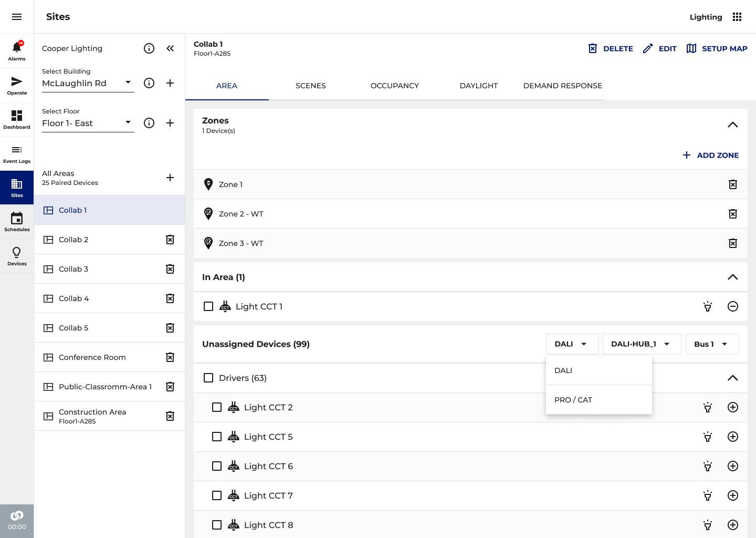Viewport: 756px width, 538px height.
Task: Open the Sites section in sidebar
Action: [x=17, y=188]
